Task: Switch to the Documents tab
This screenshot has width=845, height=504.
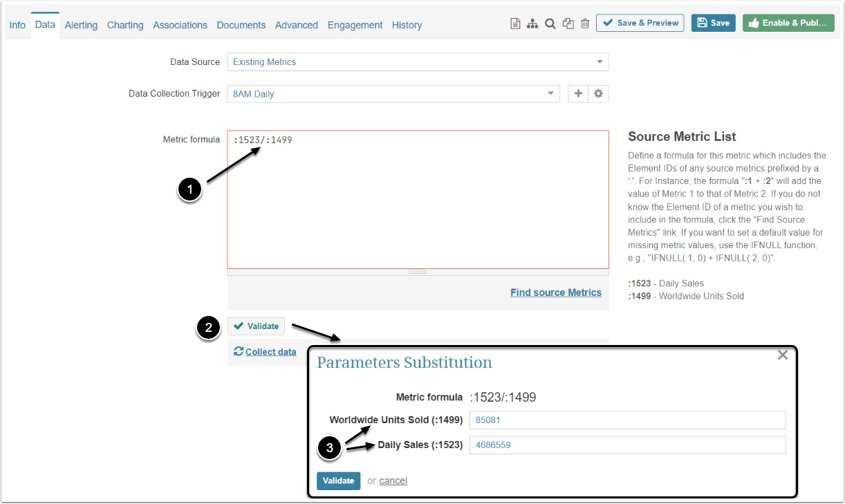Action: tap(241, 25)
